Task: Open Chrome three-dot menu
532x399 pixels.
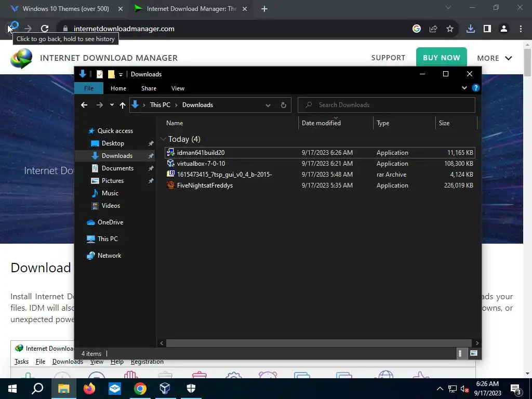Action: pos(521,29)
